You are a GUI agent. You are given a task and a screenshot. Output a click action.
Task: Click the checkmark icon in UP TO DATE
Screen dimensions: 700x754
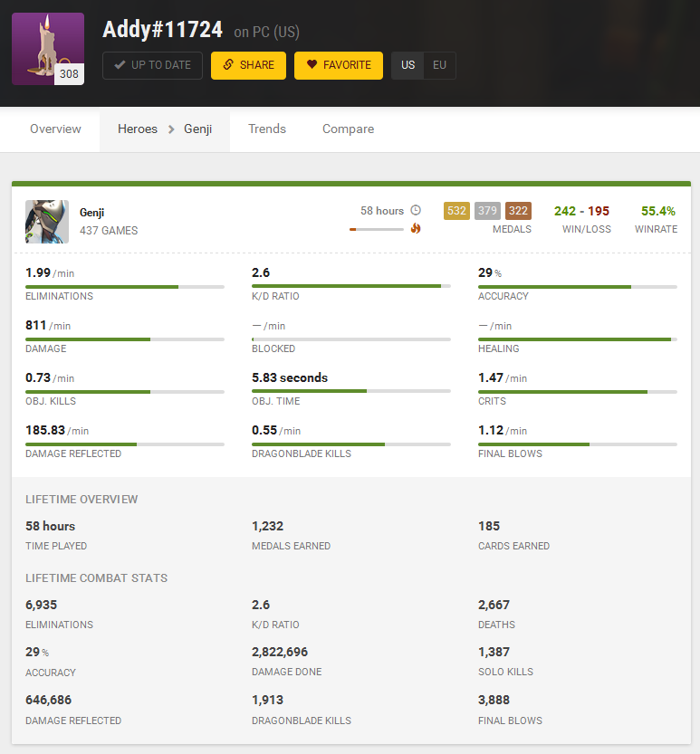click(x=120, y=65)
